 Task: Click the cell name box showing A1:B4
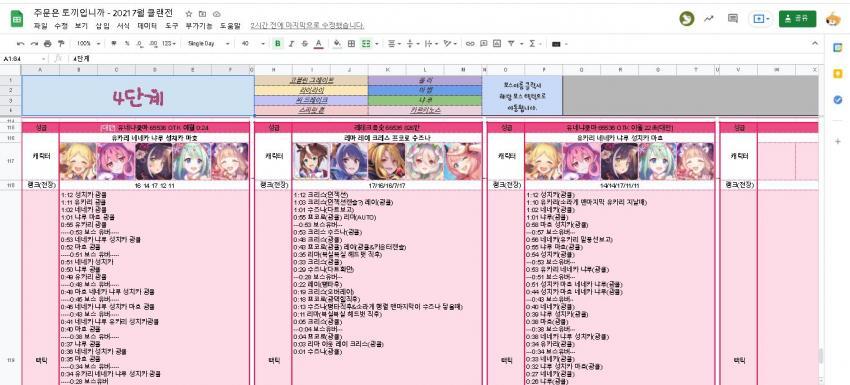click(x=24, y=58)
